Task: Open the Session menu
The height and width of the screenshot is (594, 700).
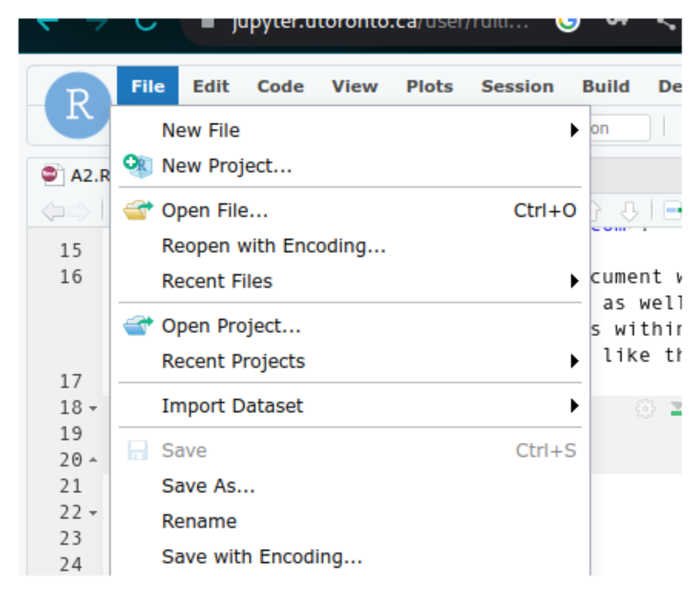Action: tap(518, 86)
